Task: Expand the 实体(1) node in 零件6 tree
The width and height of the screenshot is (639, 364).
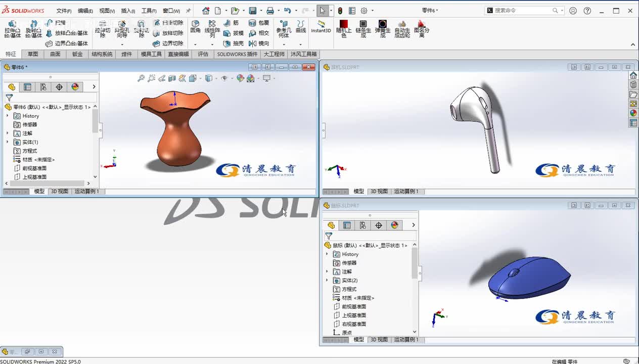Action: (7, 142)
